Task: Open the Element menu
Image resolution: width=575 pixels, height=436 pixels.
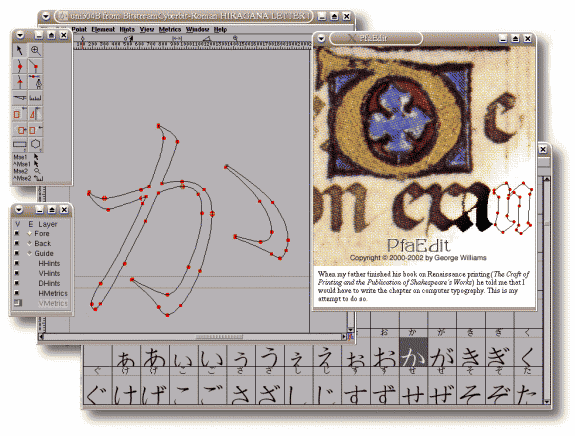Action: point(103,29)
